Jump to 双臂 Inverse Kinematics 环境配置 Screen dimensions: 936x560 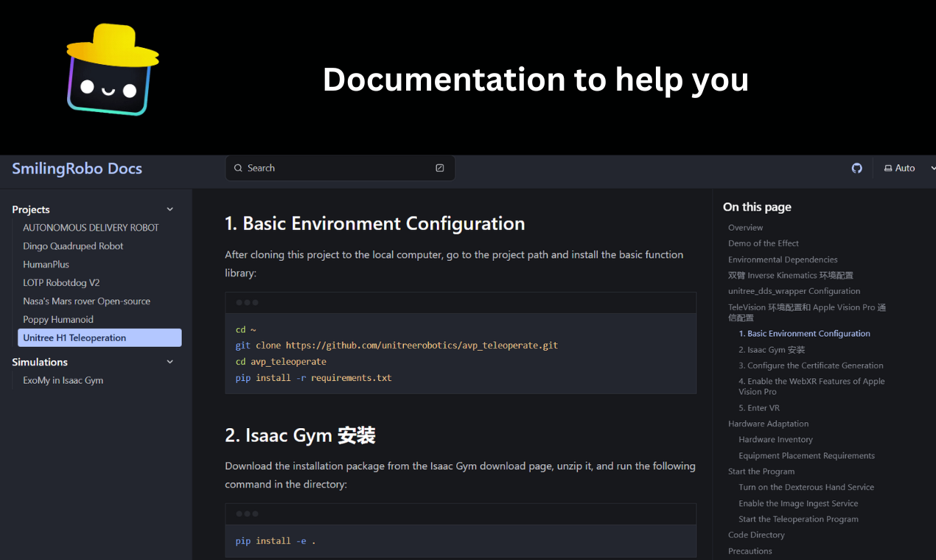791,275
